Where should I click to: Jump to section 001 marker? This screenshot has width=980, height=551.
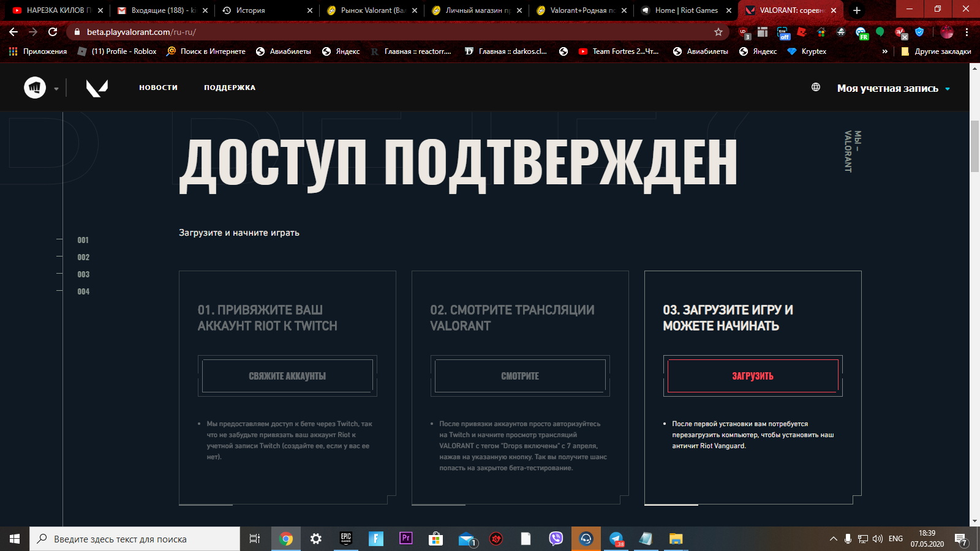coord(83,240)
